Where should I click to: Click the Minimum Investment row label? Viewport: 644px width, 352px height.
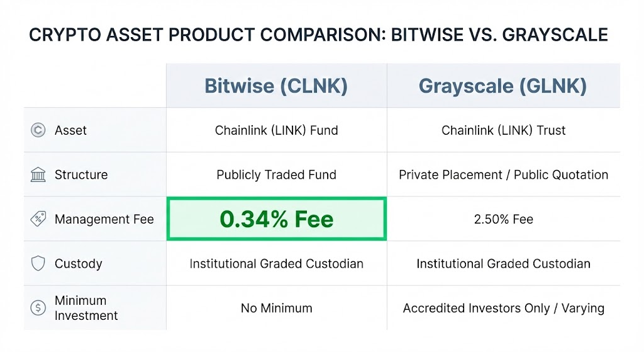pyautogui.click(x=86, y=308)
